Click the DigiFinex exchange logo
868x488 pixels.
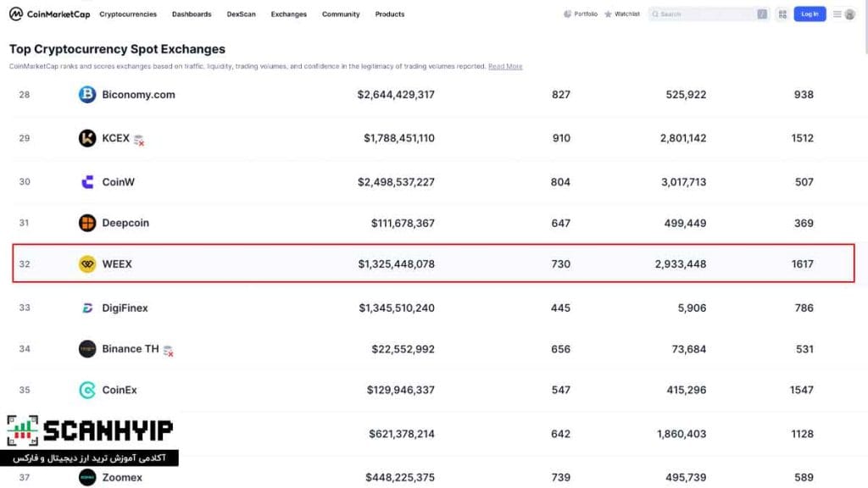[87, 308]
